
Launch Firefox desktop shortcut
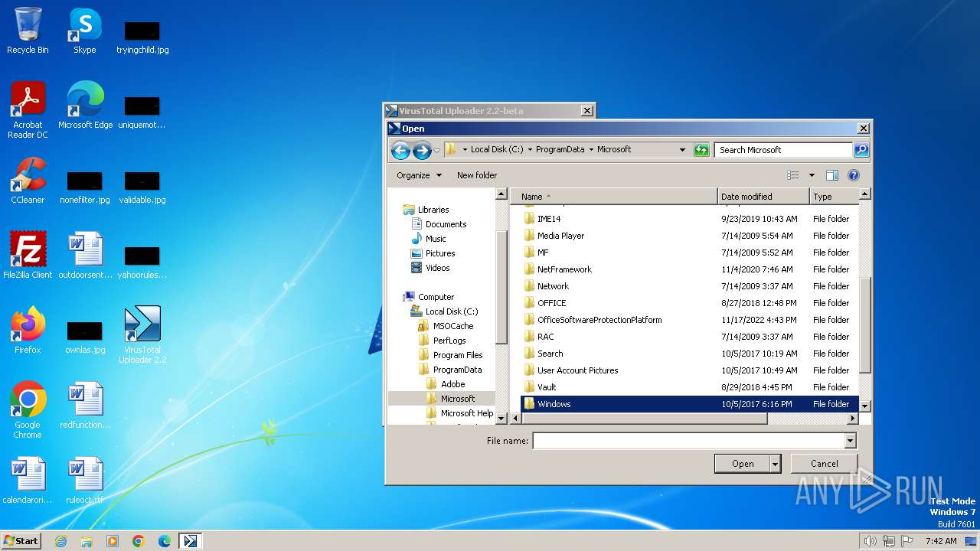(28, 331)
